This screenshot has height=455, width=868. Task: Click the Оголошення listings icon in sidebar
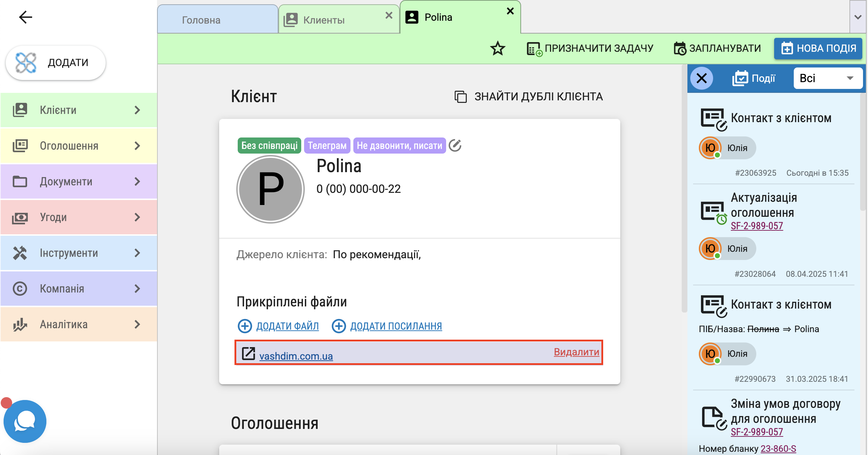[x=20, y=146]
